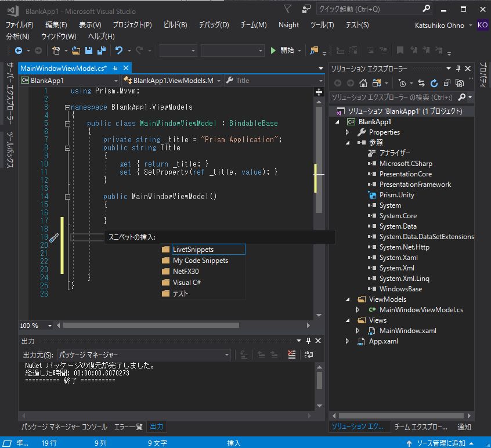Click the pending changes filter clock icon
Image resolution: width=491 pixels, height=448 pixels.
[402, 83]
